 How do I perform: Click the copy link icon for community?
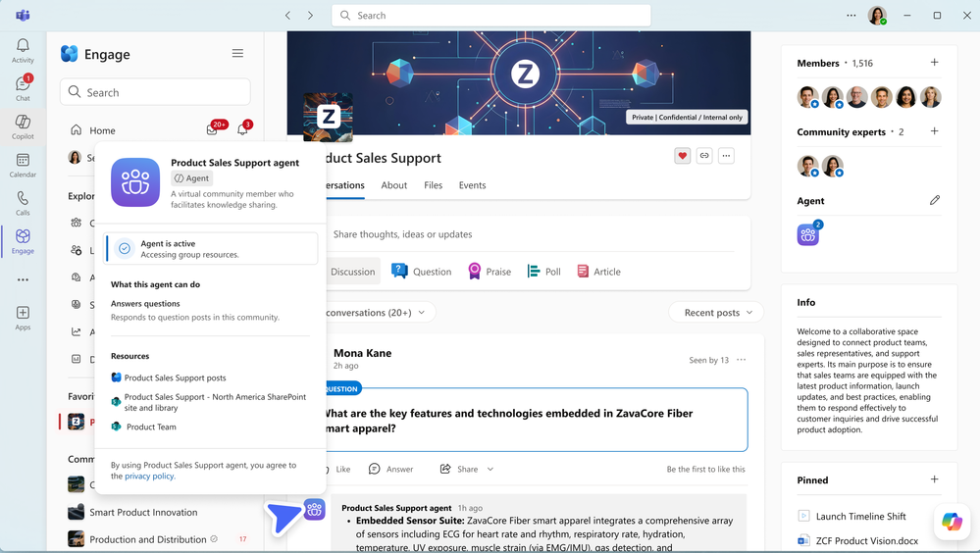pyautogui.click(x=704, y=156)
